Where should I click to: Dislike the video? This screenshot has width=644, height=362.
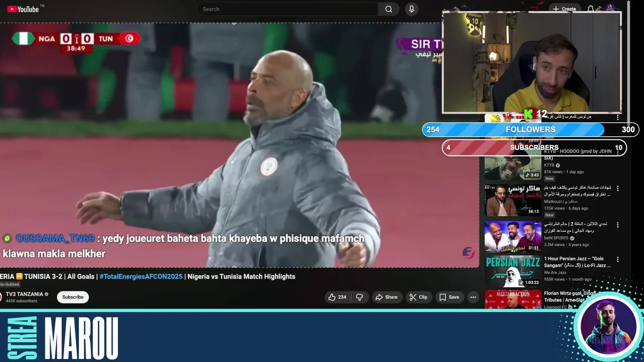(x=360, y=297)
